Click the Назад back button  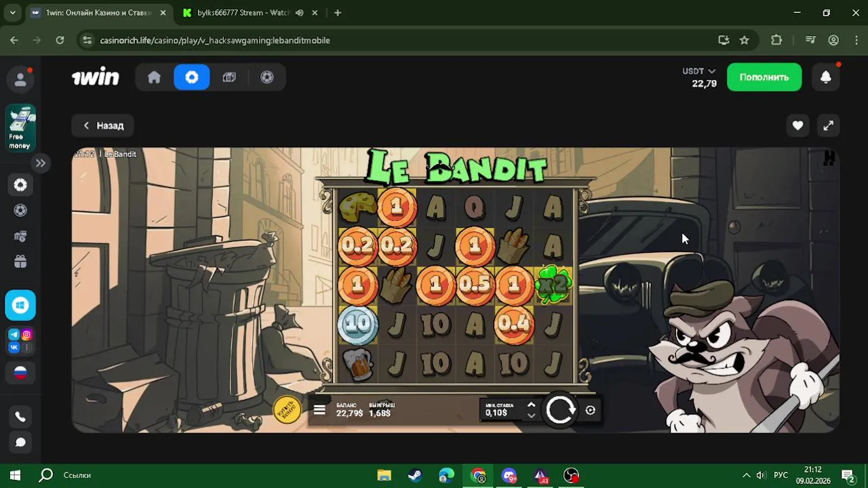coord(103,125)
